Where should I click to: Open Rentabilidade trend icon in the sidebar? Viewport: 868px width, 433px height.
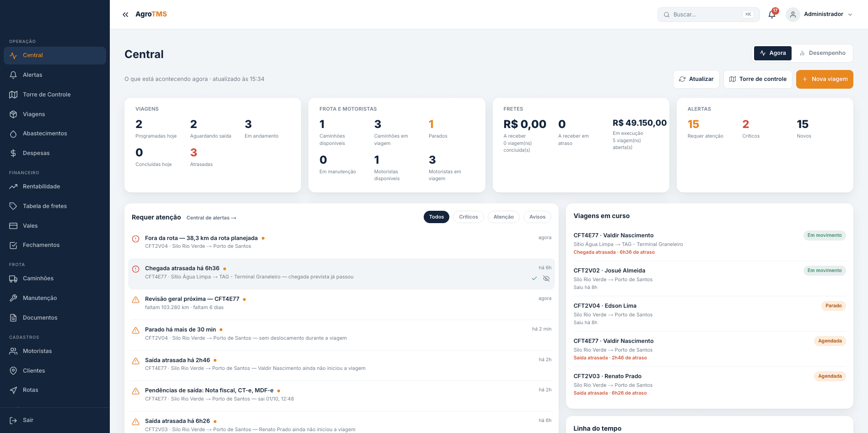click(x=13, y=187)
